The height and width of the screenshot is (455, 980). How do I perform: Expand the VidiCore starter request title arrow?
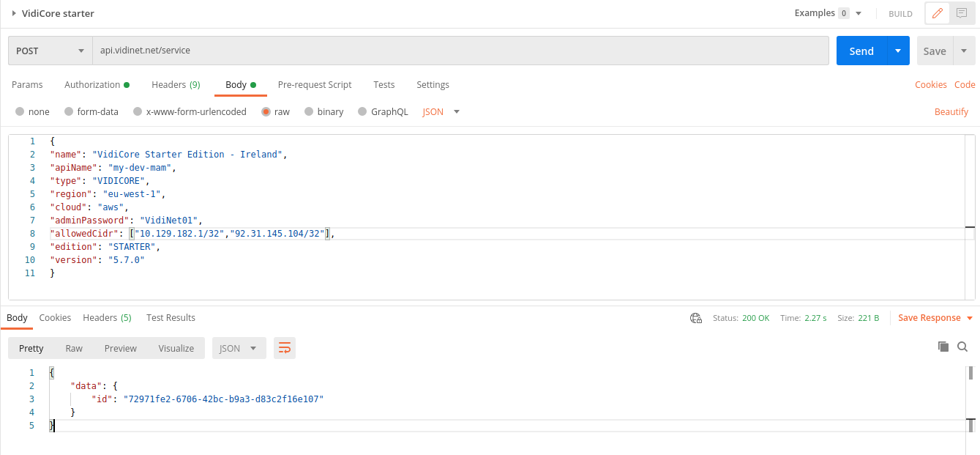pos(14,13)
